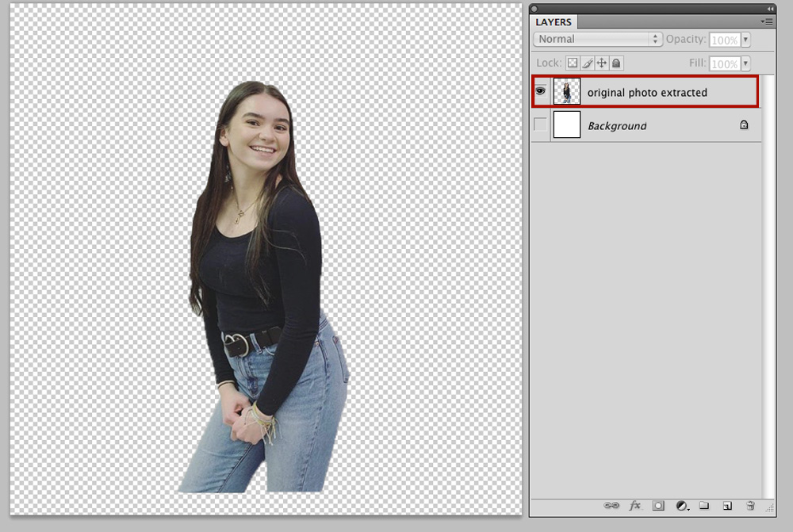The height and width of the screenshot is (532, 793).
Task: Open the Layers panel options menu
Action: (767, 21)
